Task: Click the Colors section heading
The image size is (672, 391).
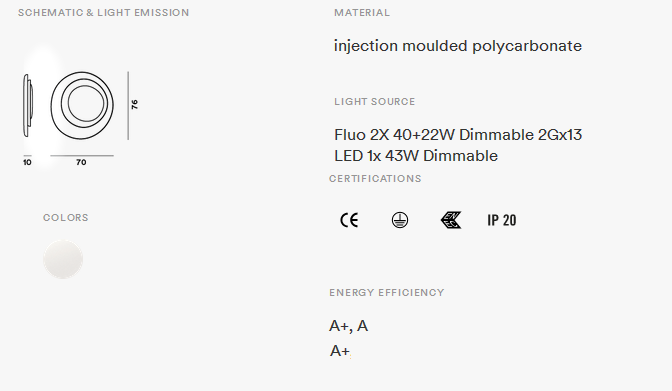Action: pyautogui.click(x=66, y=218)
